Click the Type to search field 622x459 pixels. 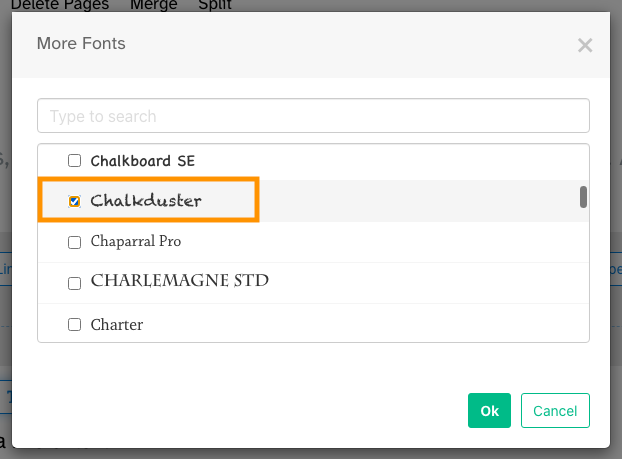click(313, 116)
